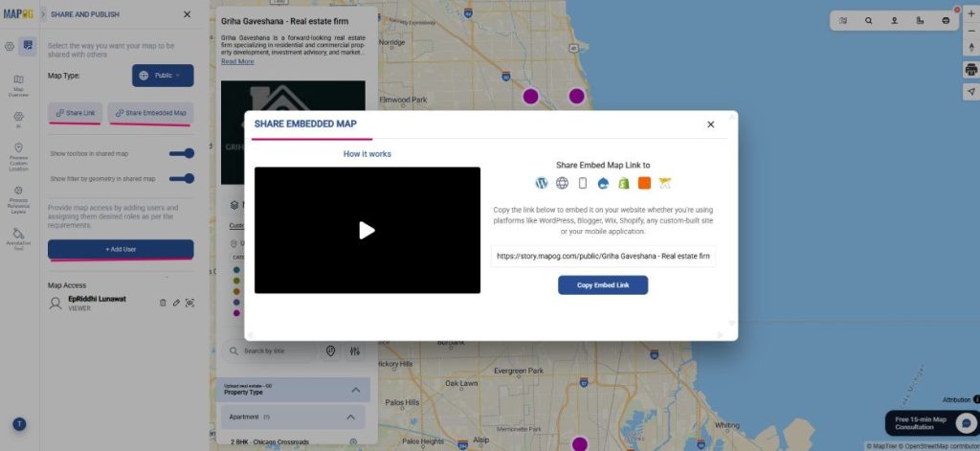Image resolution: width=980 pixels, height=451 pixels.
Task: Collapse the Property Type section
Action: tap(356, 390)
